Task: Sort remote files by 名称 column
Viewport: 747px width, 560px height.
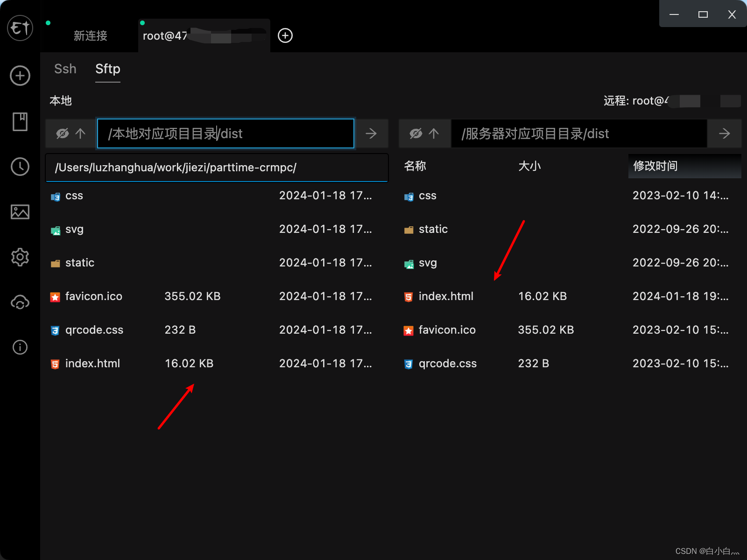Action: 415,166
